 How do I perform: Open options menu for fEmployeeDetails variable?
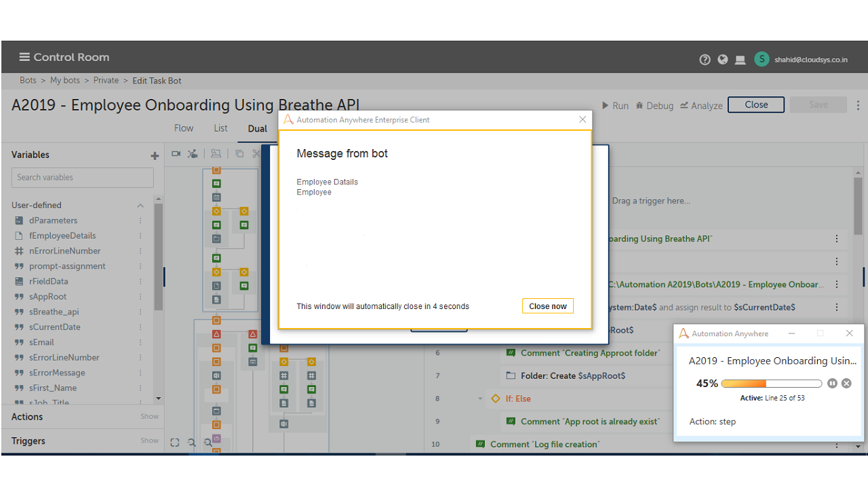point(141,236)
